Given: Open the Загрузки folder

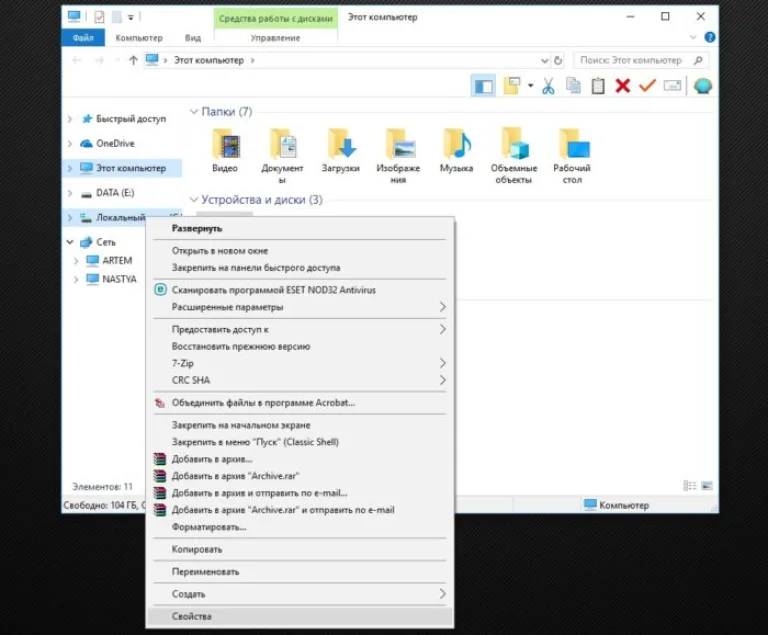Looking at the screenshot, I should [340, 150].
